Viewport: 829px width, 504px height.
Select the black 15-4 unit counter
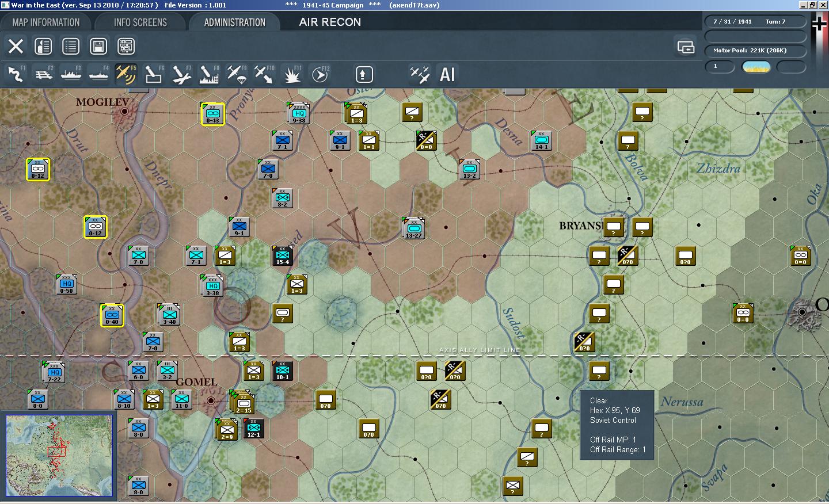[x=282, y=255]
